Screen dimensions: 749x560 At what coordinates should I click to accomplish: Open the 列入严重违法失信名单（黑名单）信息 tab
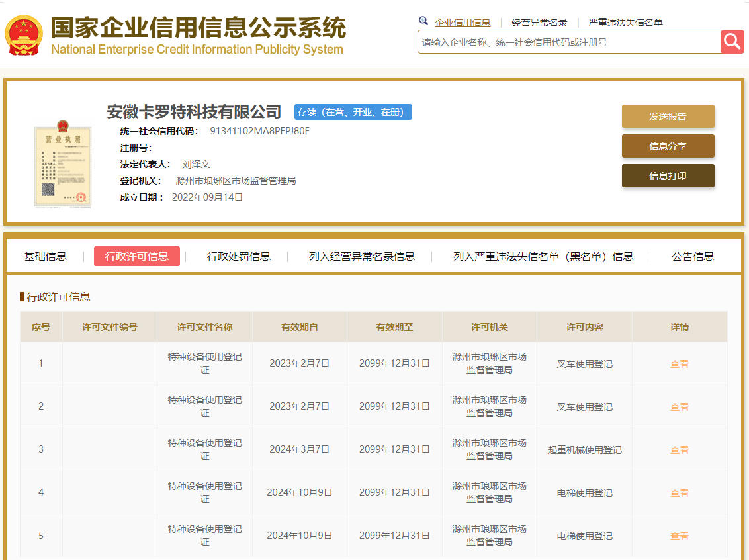543,256
